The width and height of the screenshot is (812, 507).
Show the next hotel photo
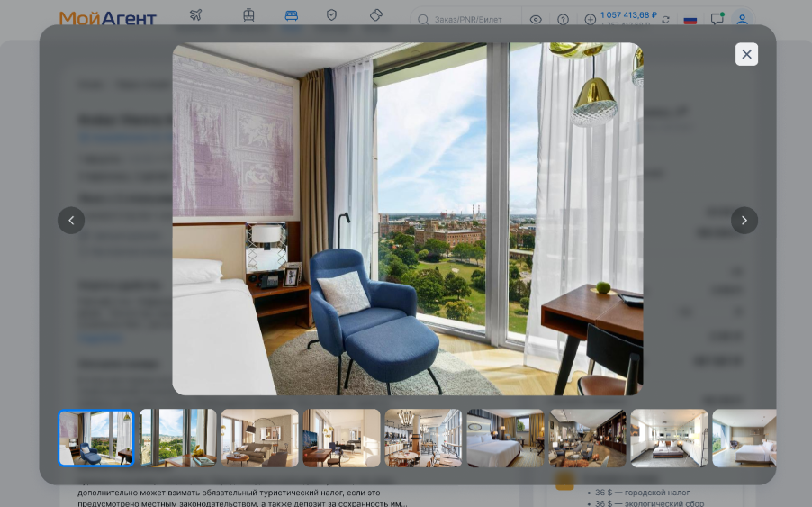click(744, 220)
